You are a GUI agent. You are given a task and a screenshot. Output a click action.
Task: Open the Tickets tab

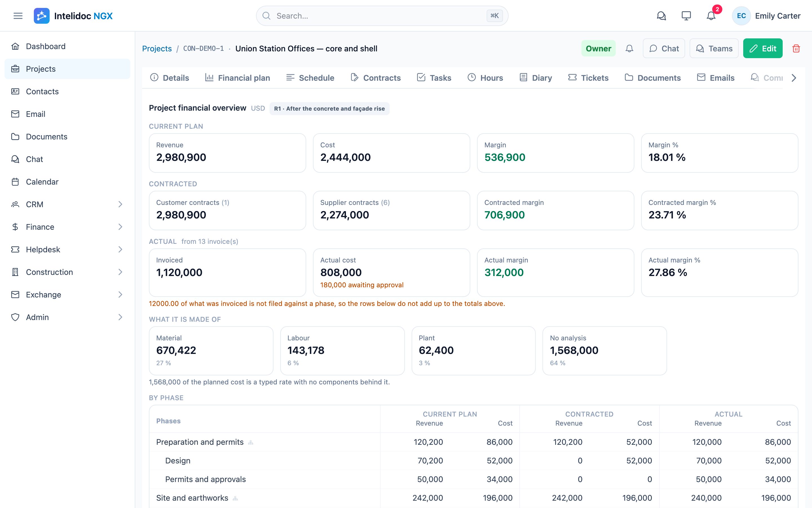(x=588, y=78)
